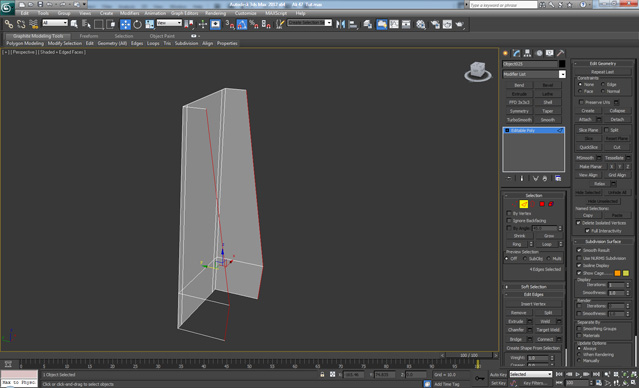
Task: Collapse the Edit Edges rollout
Action: tap(533, 295)
